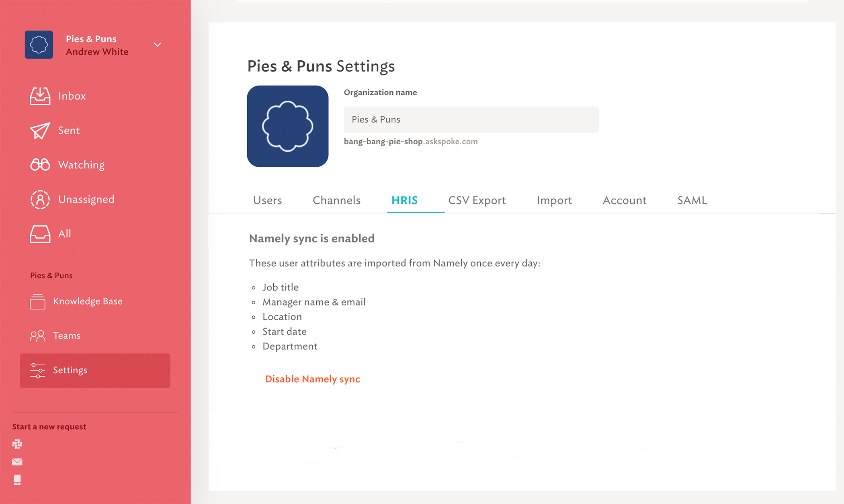Select the Users tab in settings
This screenshot has height=504, width=844.
pos(268,200)
